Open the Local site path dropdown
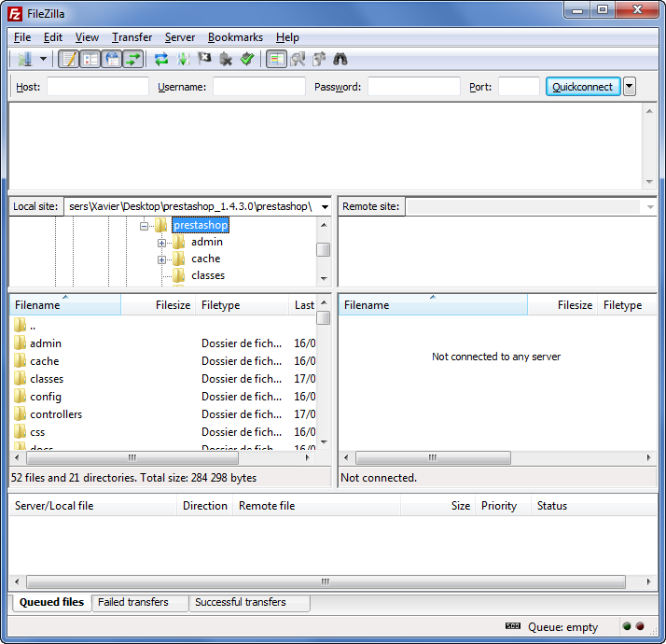666x644 pixels. [325, 206]
